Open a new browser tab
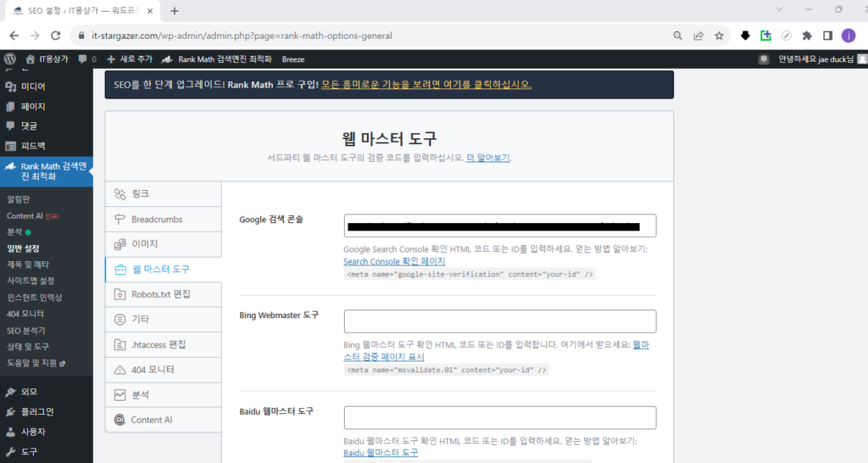This screenshot has width=868, height=463. pyautogui.click(x=175, y=11)
